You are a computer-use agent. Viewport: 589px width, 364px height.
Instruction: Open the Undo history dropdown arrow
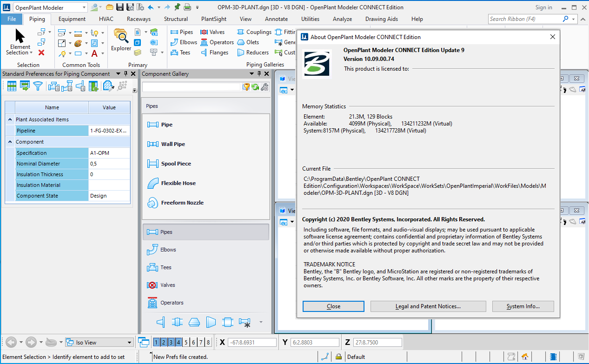coord(159,7)
